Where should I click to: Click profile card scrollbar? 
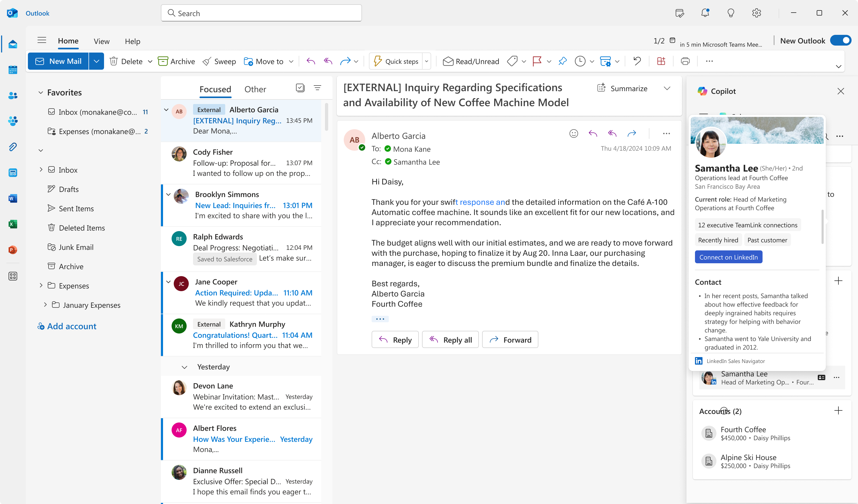coord(823,227)
